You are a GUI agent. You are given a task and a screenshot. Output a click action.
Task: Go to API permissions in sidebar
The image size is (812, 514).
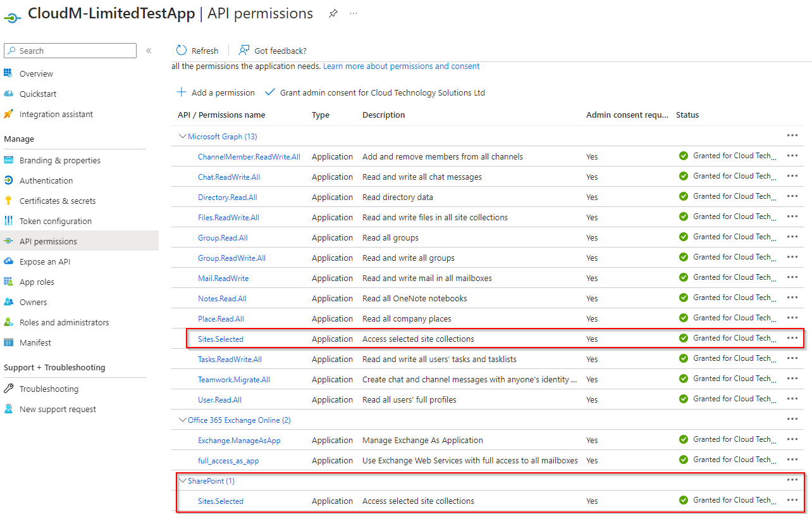(x=48, y=241)
